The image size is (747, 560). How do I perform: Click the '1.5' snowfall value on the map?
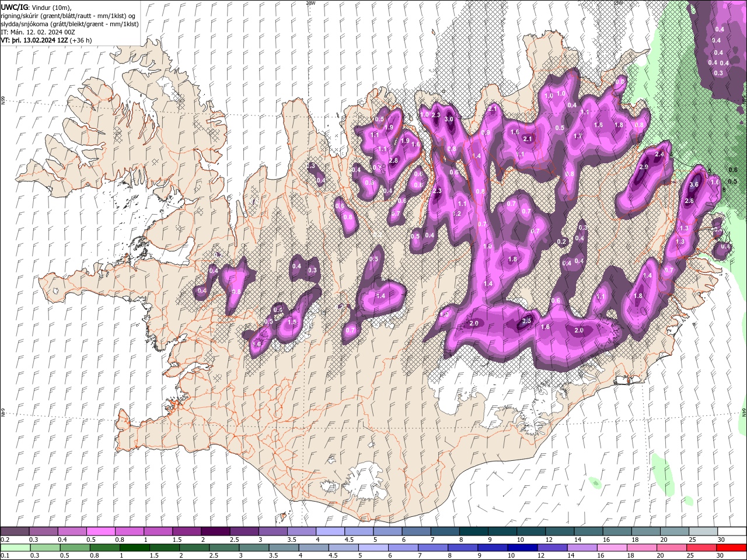(292, 322)
